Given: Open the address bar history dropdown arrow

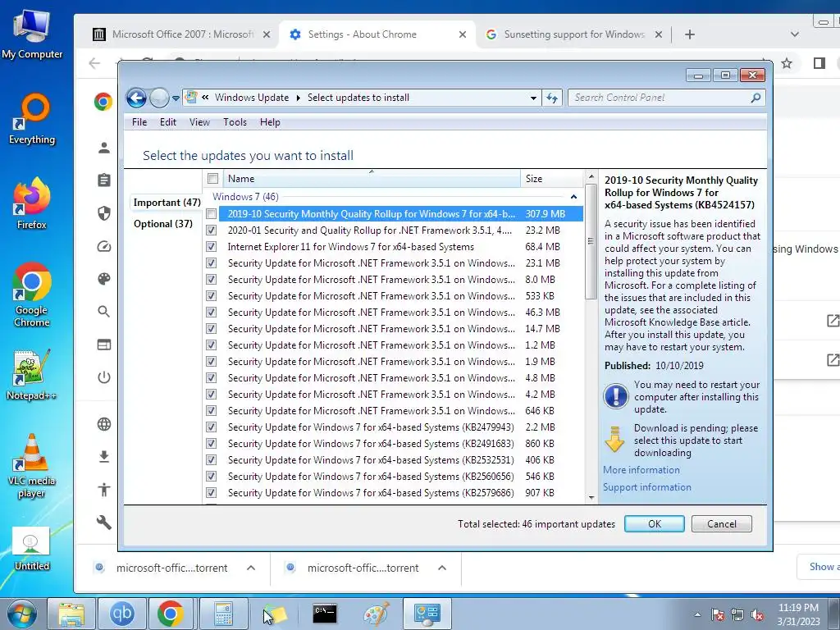Looking at the screenshot, I should (533, 98).
